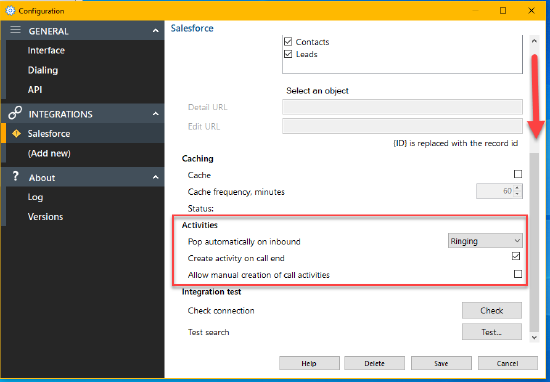The image size is (550, 382).
Task: Open the Pop automatically on inbound dropdown
Action: 485,241
